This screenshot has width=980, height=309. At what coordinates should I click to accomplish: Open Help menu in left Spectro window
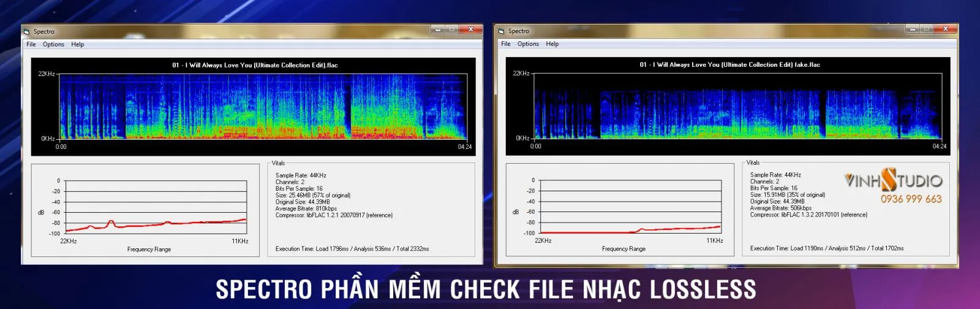77,44
